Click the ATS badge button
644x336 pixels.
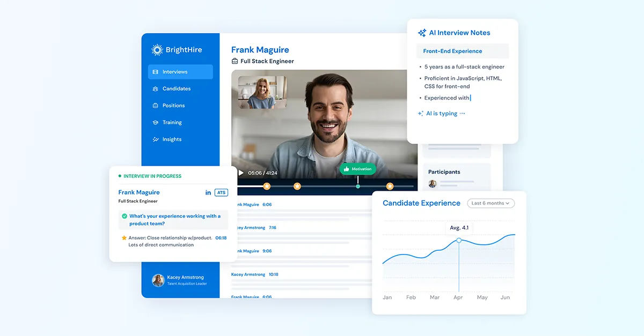[x=221, y=192]
